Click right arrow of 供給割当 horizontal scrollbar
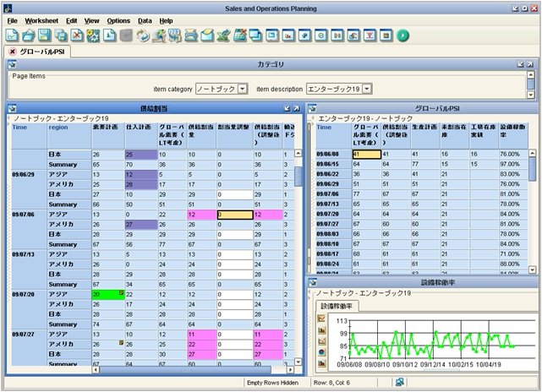542x392 pixels. pyautogui.click(x=290, y=369)
